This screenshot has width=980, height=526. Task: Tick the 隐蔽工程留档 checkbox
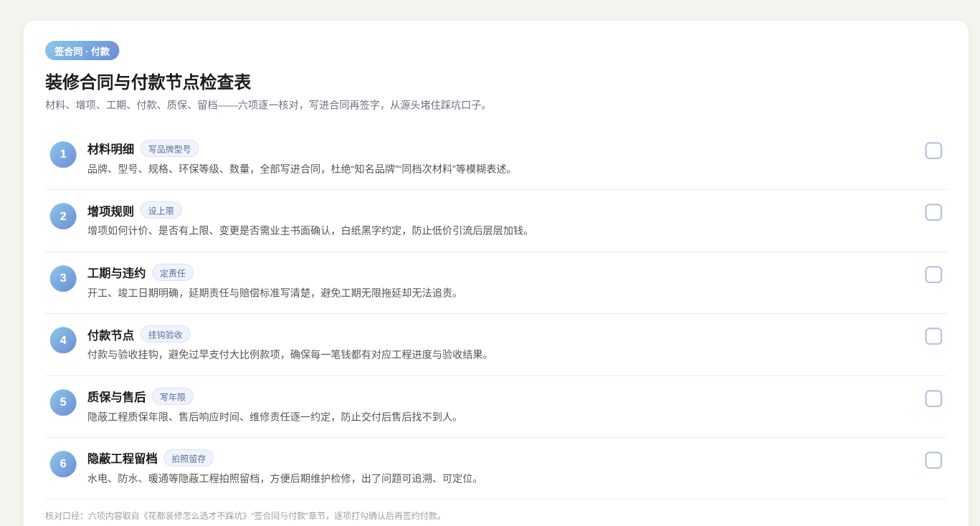click(x=933, y=460)
